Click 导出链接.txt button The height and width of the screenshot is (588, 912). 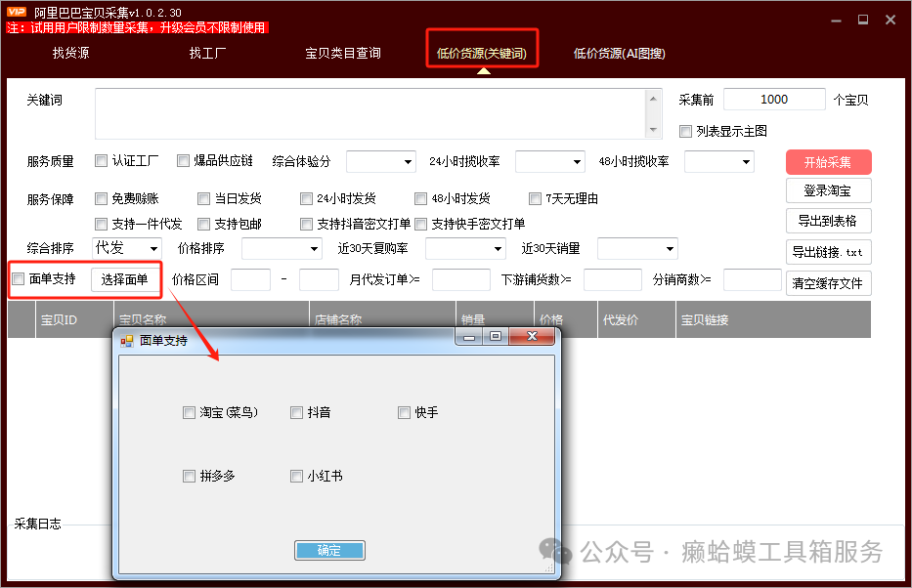click(x=828, y=252)
